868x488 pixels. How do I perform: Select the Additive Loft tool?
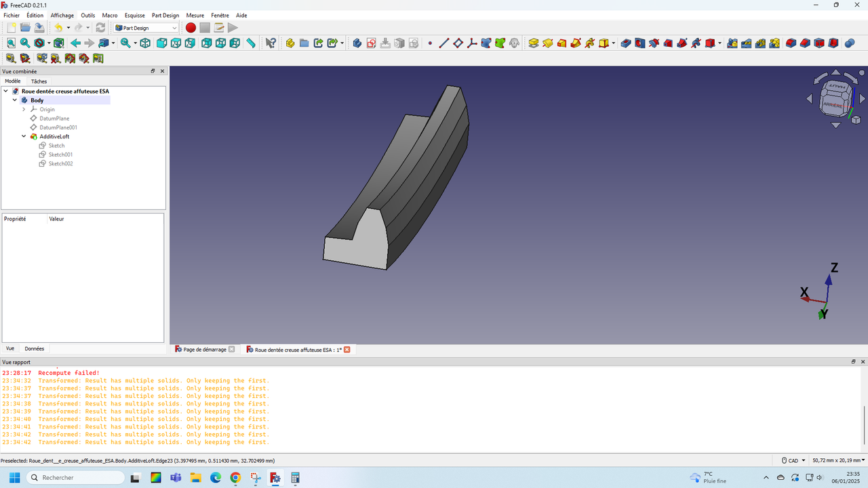[x=561, y=43]
